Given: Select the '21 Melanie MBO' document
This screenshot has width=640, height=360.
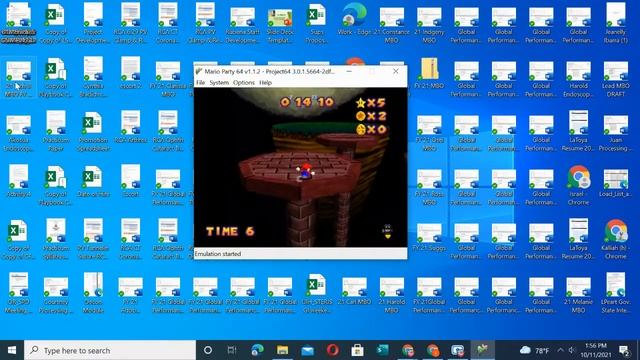Looking at the screenshot, I should 578,295.
